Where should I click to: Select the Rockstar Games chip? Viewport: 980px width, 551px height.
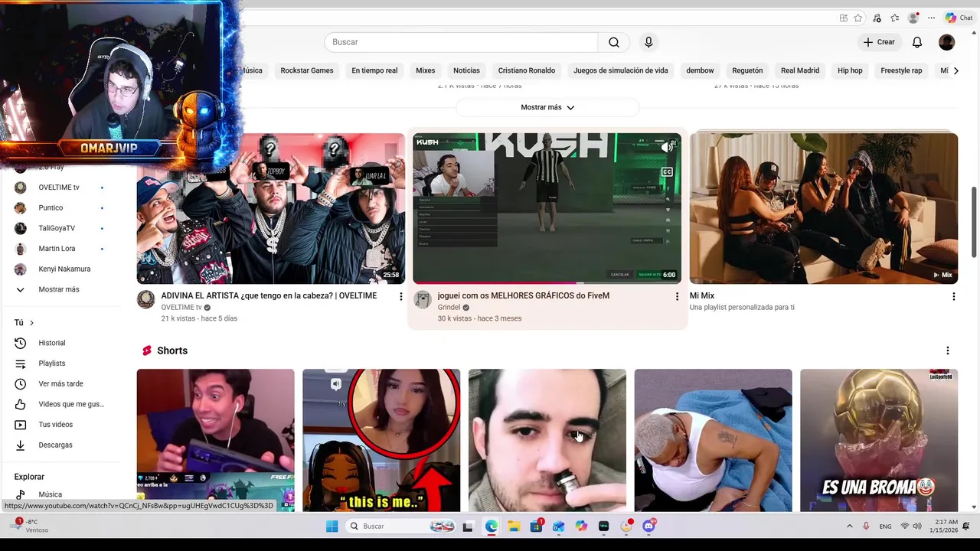point(306,70)
